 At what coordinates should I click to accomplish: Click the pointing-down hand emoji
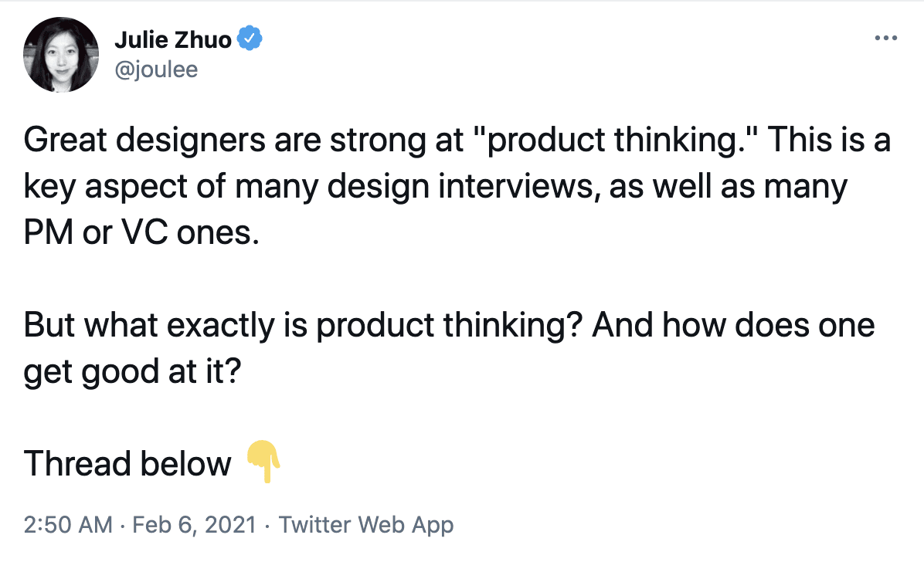point(263,462)
